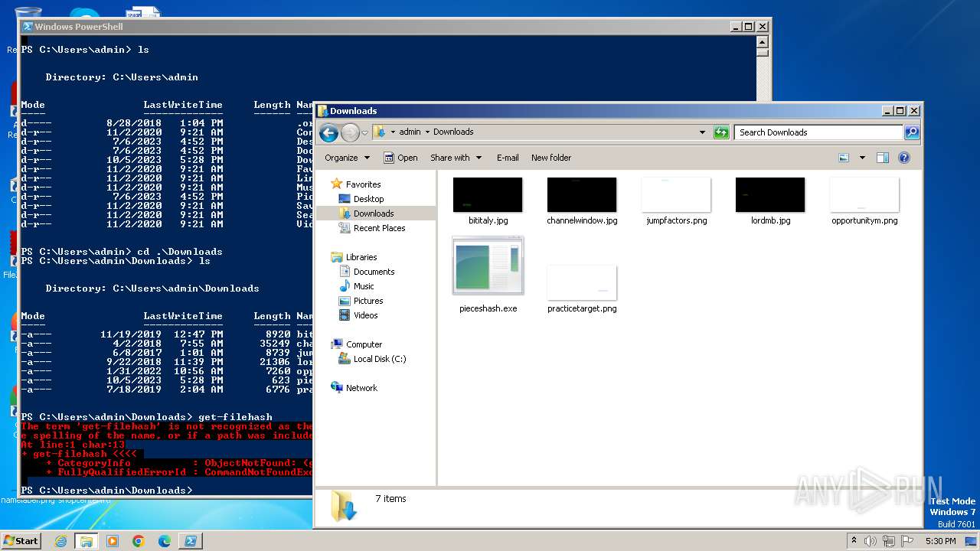Click the PowerShell window title icon
The image size is (980, 551).
click(27, 27)
